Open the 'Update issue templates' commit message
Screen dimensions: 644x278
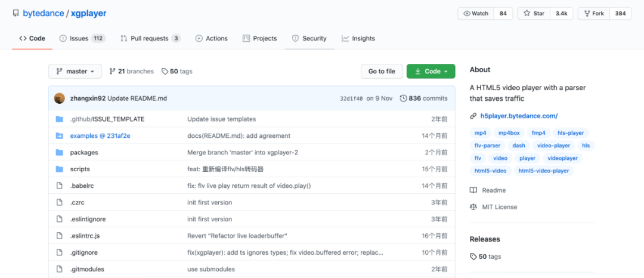(x=222, y=119)
